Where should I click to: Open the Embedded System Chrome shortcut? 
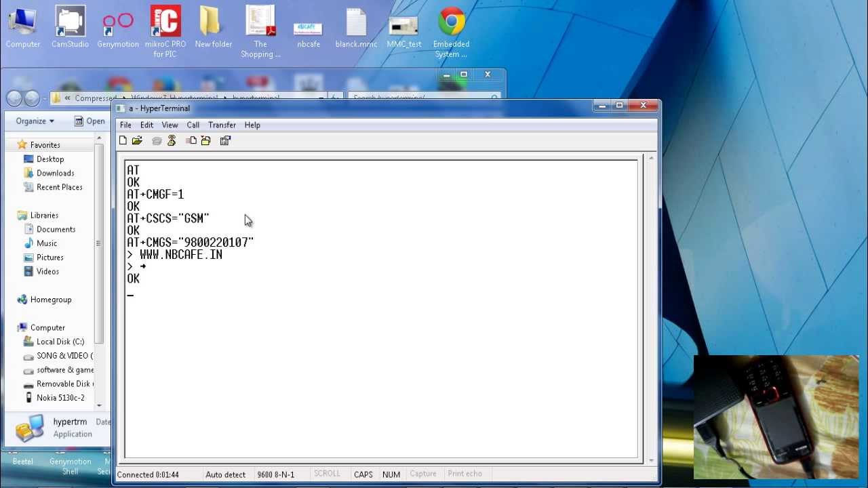point(451,32)
